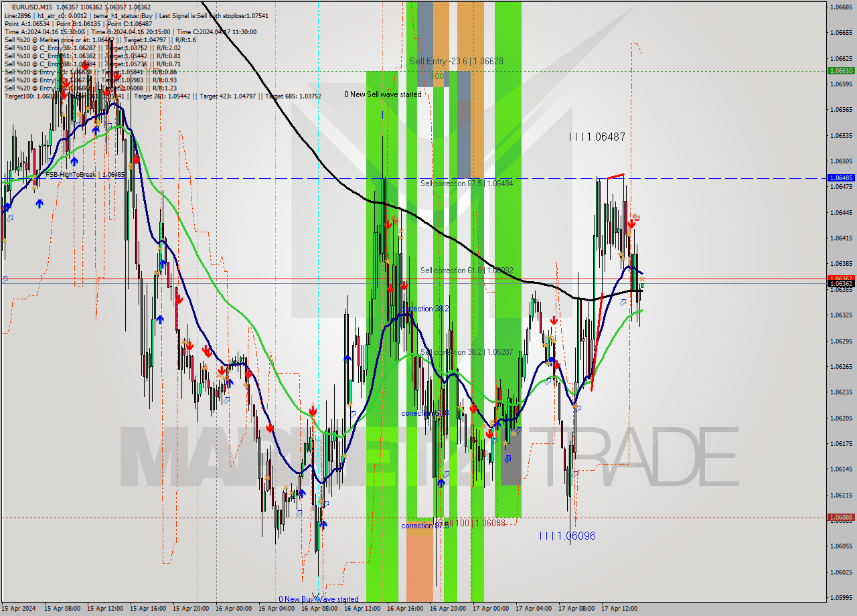Click the 'Point A:1.06534' info text

click(27, 23)
